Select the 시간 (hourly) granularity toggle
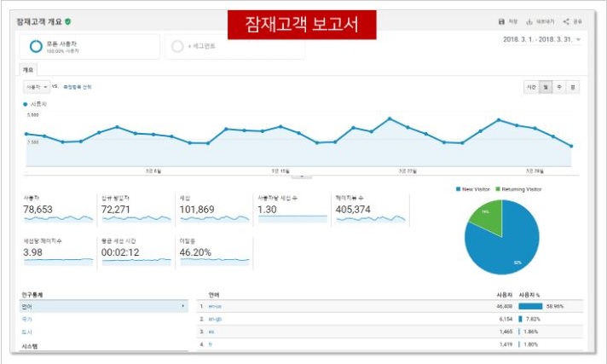607x364 pixels. (x=531, y=87)
